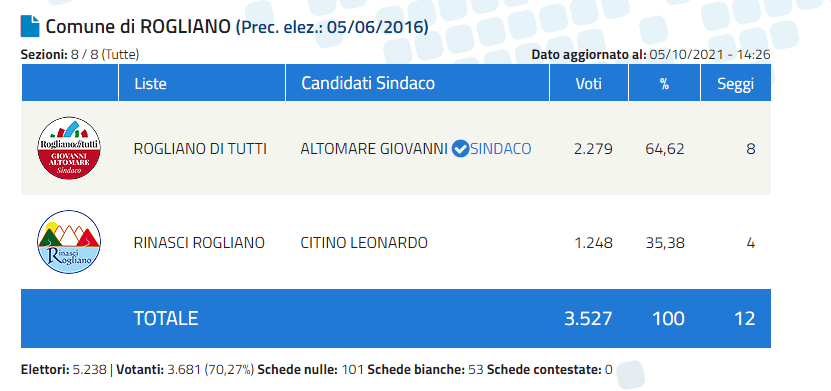Click the percentage column header
Viewport: 831px width, 391px height.
[664, 84]
